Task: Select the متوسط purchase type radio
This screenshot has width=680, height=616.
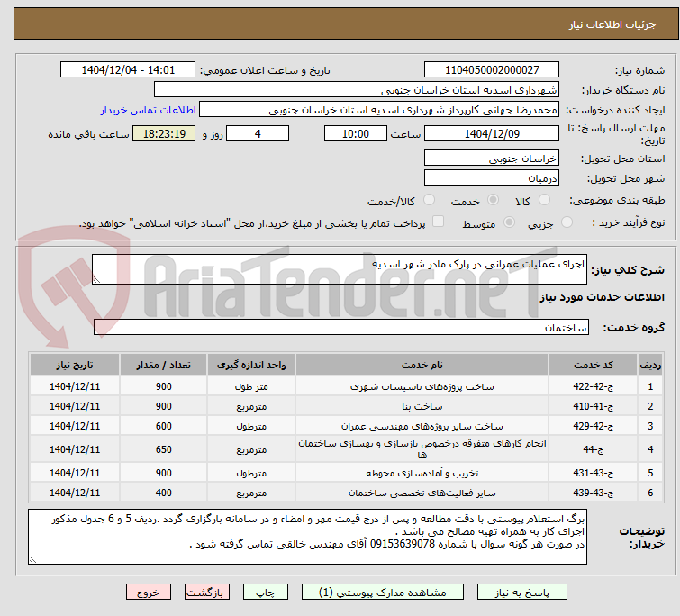Action: tap(509, 222)
